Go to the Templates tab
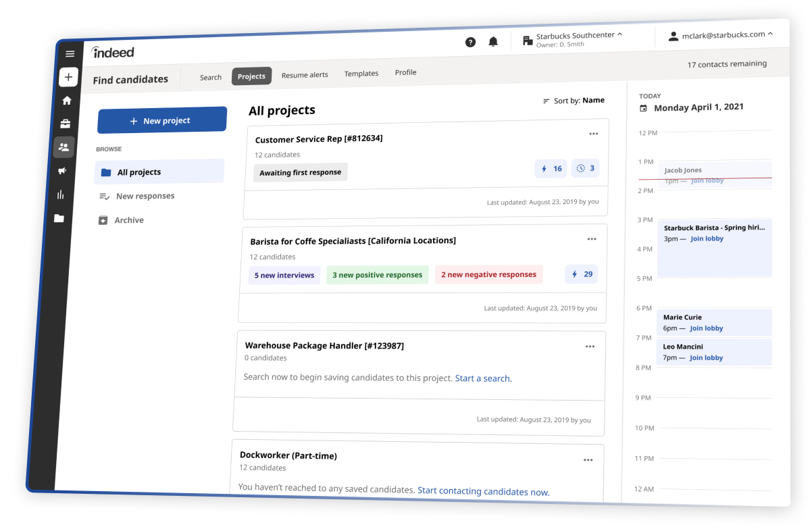 click(361, 74)
